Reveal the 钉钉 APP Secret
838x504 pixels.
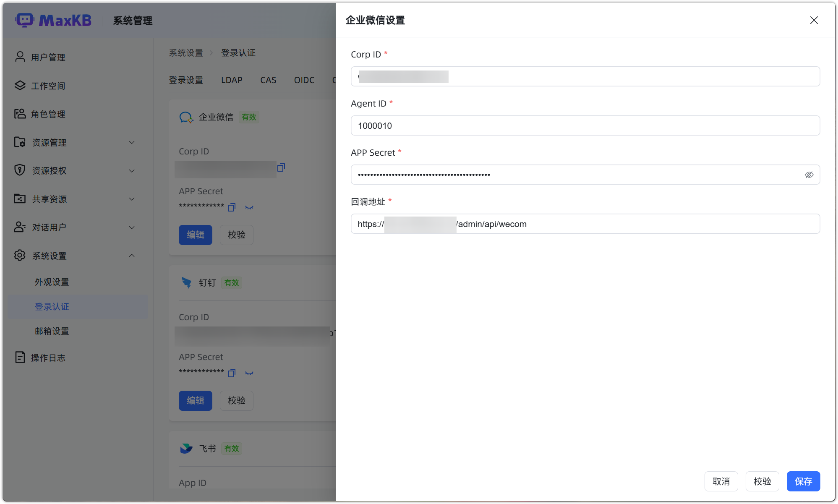(249, 373)
